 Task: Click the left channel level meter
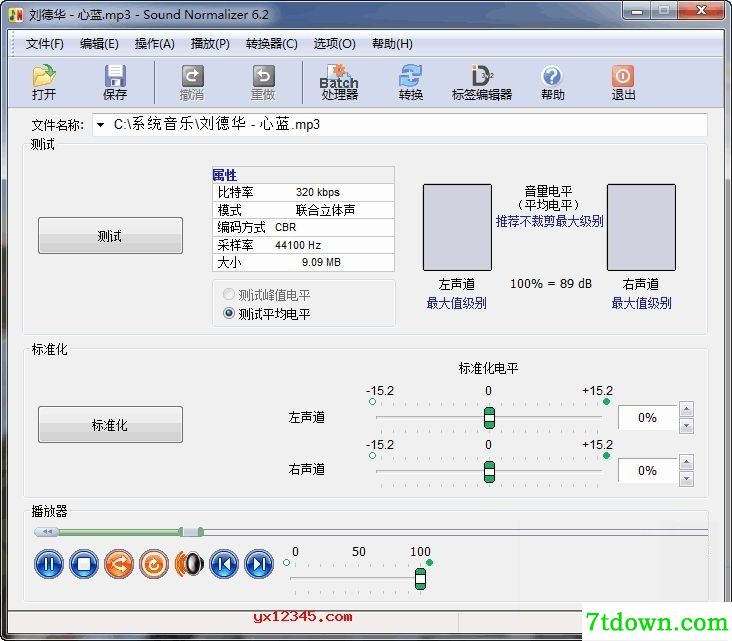point(457,227)
